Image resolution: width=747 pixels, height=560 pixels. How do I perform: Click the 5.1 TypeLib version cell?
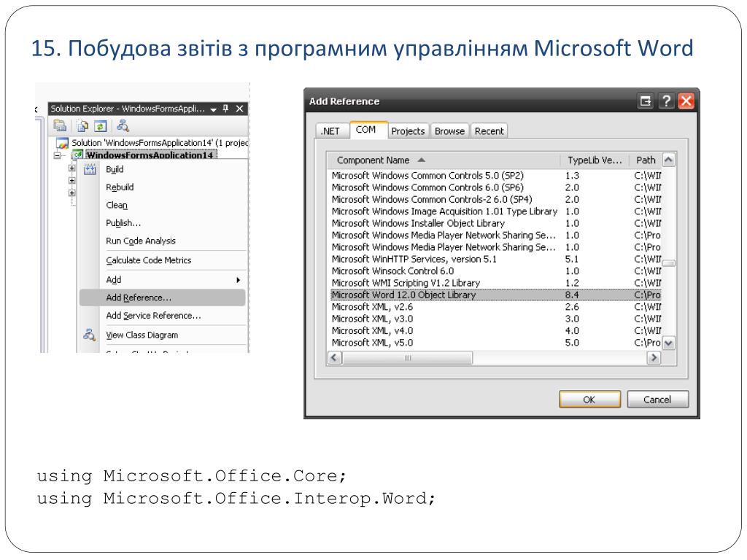pos(572,259)
